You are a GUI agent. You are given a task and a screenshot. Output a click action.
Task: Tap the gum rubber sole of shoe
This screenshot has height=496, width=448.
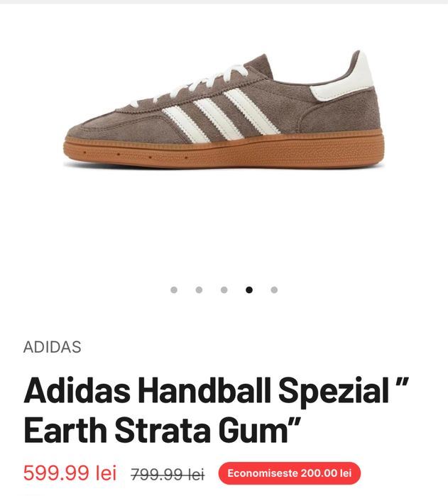tap(224, 150)
